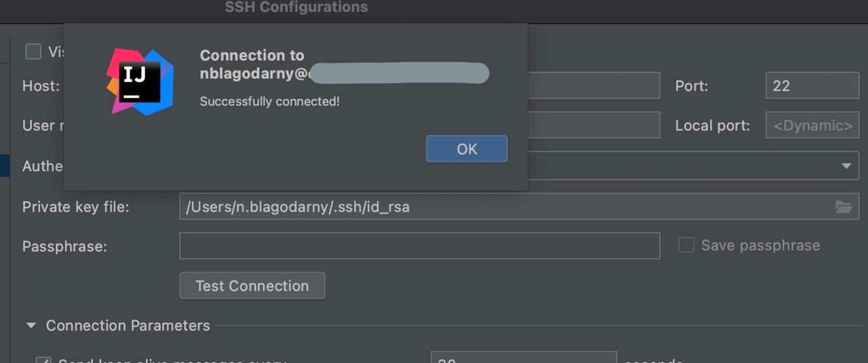Screen dimensions: 868x363
Task: Click the redacted host address in dialog
Action: [399, 73]
